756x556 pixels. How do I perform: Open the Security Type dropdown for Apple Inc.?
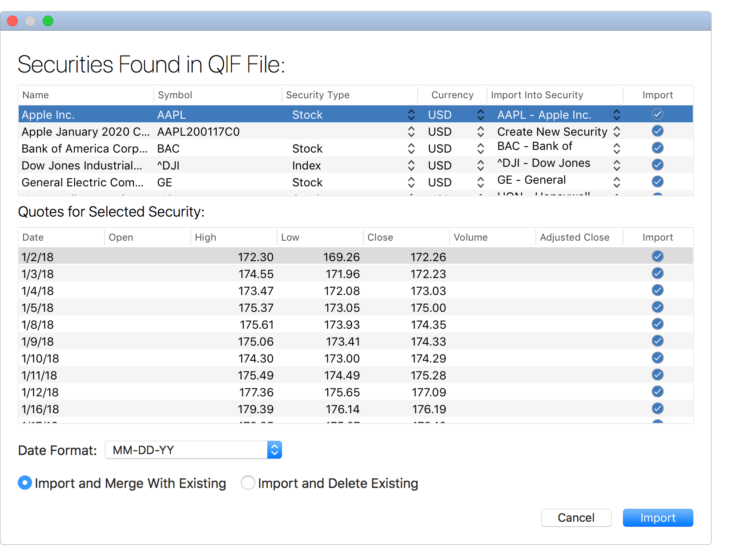(410, 114)
